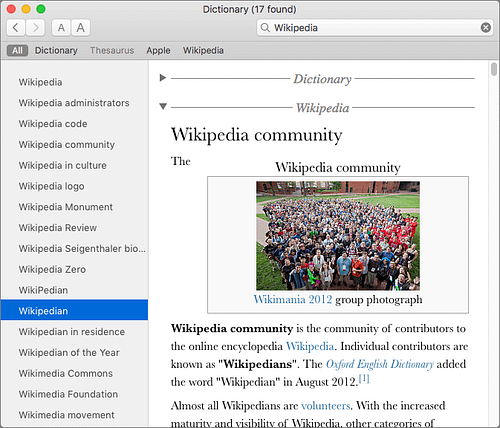Screen dimensions: 500x428
Task: Clear the search field with X icon
Action: coord(486,28)
